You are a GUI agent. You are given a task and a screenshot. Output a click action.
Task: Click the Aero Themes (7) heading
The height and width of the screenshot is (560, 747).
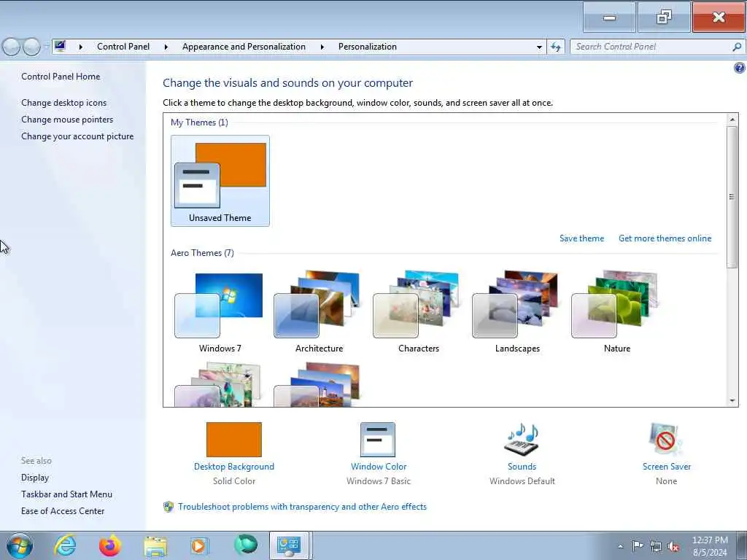[203, 253]
